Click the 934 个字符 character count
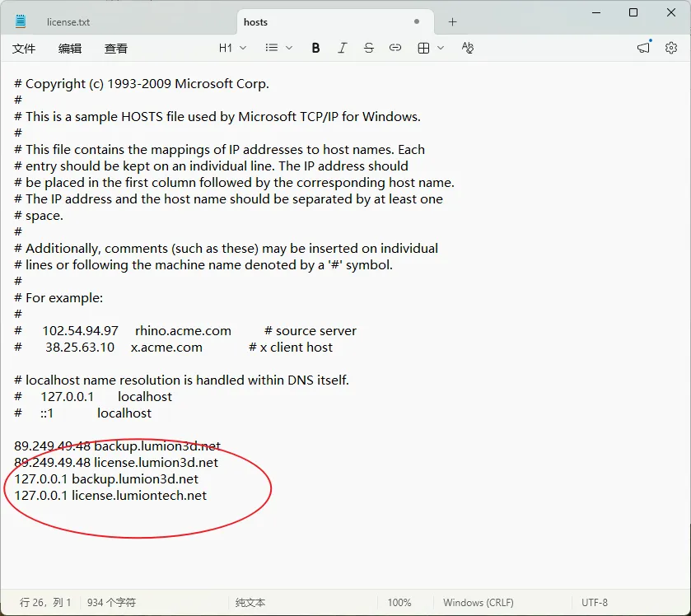The width and height of the screenshot is (691, 616). pyautogui.click(x=111, y=602)
